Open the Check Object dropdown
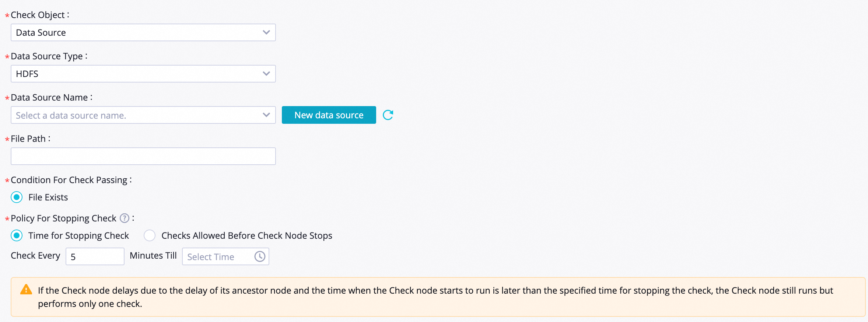 coord(143,32)
